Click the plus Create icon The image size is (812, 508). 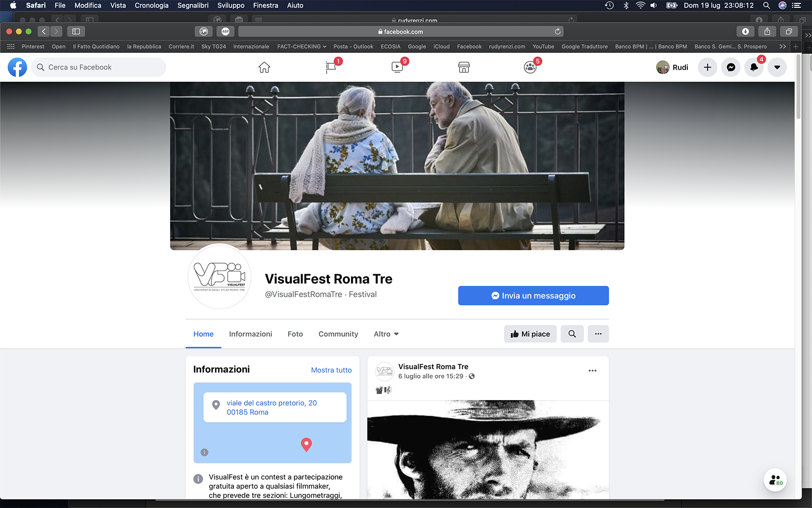pos(708,67)
